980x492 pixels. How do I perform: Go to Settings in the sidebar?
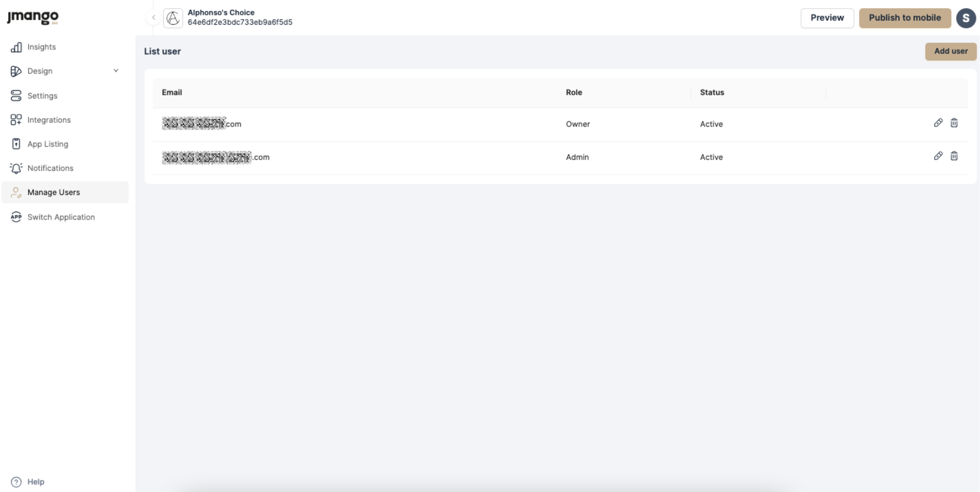pyautogui.click(x=42, y=96)
